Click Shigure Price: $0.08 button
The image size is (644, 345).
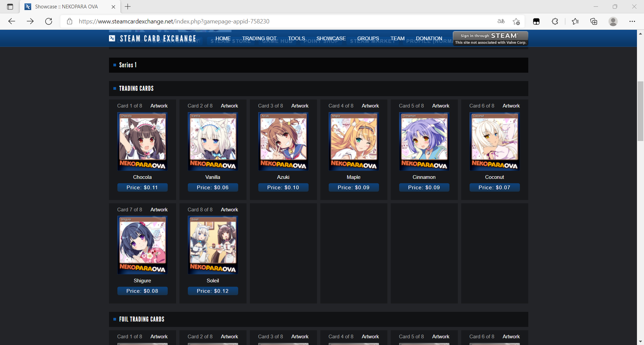(x=143, y=291)
